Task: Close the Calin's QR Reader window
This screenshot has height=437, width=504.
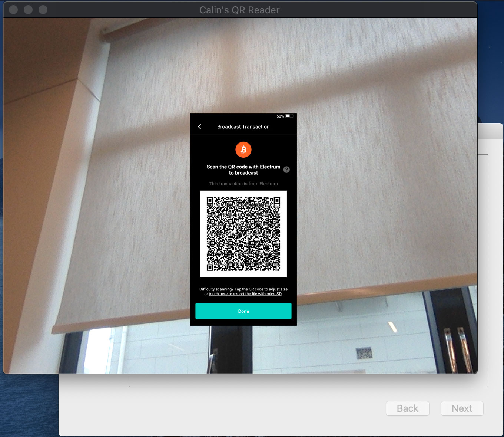Action: coord(13,10)
